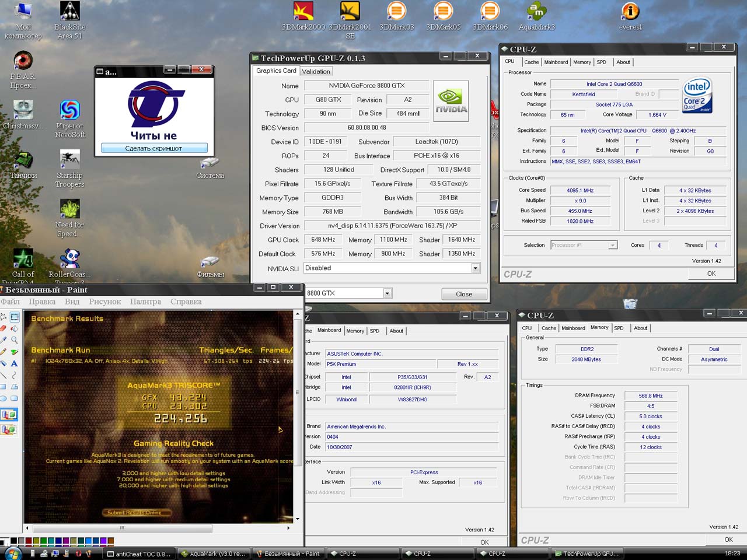Click the ASUSTeK Computer INC. manufacturer field
Screen dimensions: 747x560
pyautogui.click(x=412, y=353)
